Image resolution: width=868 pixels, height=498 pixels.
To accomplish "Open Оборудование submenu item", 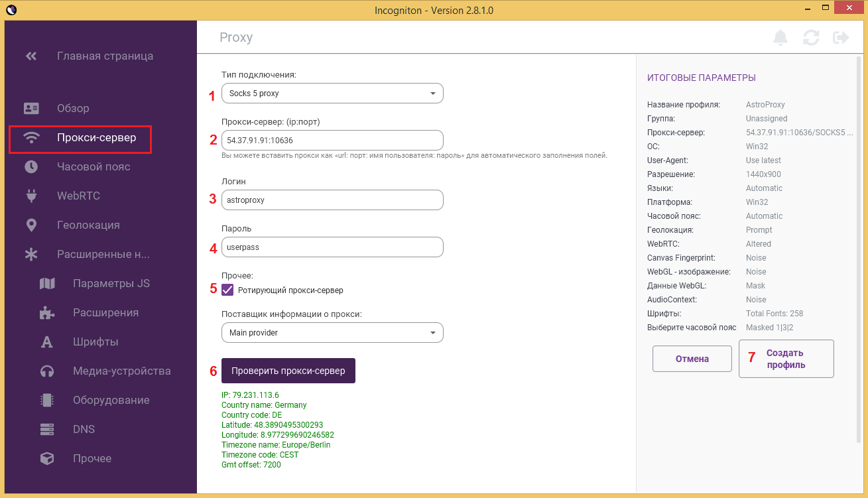I will pos(111,400).
